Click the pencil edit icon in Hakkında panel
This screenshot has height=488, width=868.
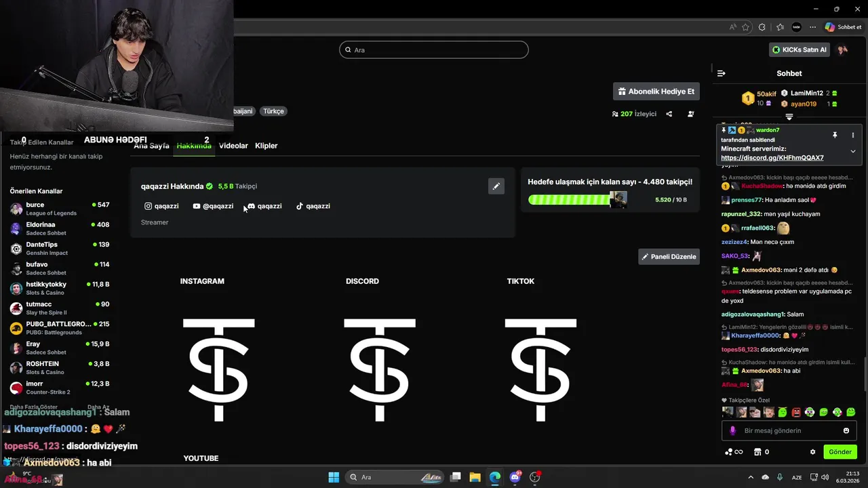click(x=496, y=186)
